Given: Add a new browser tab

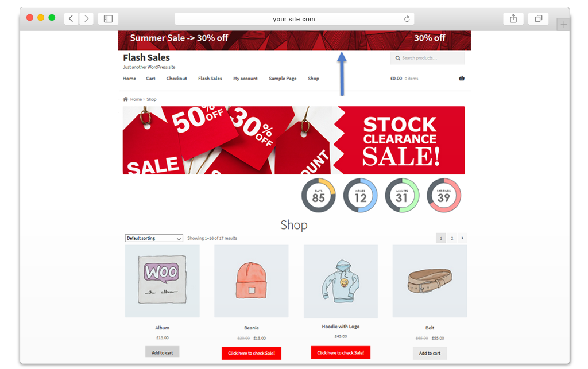Looking at the screenshot, I should click(x=563, y=25).
